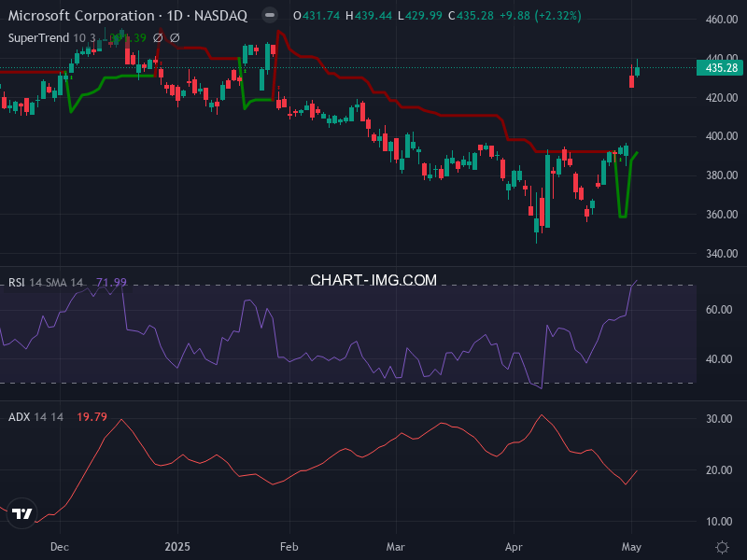
Task: Select the 1D interval label in the title
Action: pos(175,16)
